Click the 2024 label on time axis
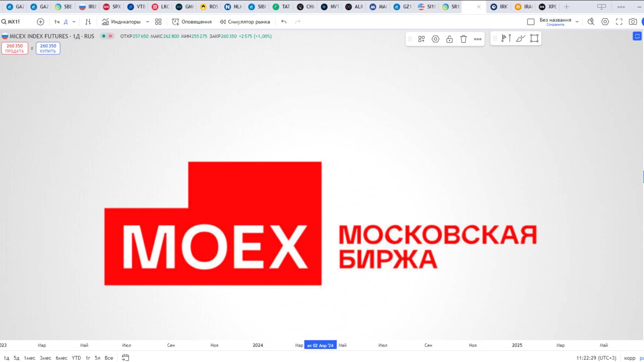 (258, 345)
